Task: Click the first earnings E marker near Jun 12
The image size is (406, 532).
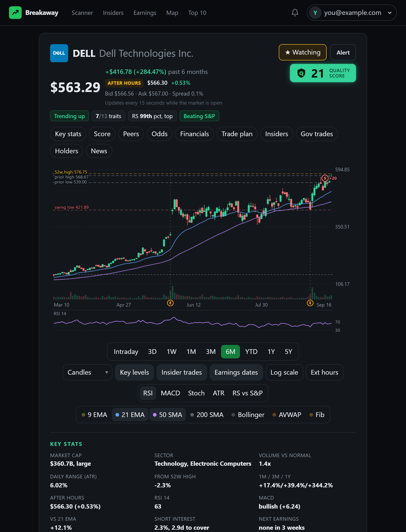Action: (170, 303)
